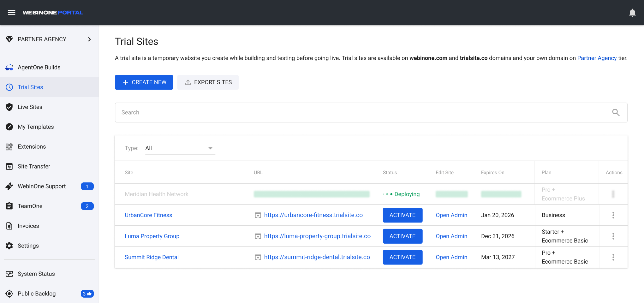Click the Mar 13, 2027 expiry date
Viewport: 644px width, 303px height.
click(498, 257)
